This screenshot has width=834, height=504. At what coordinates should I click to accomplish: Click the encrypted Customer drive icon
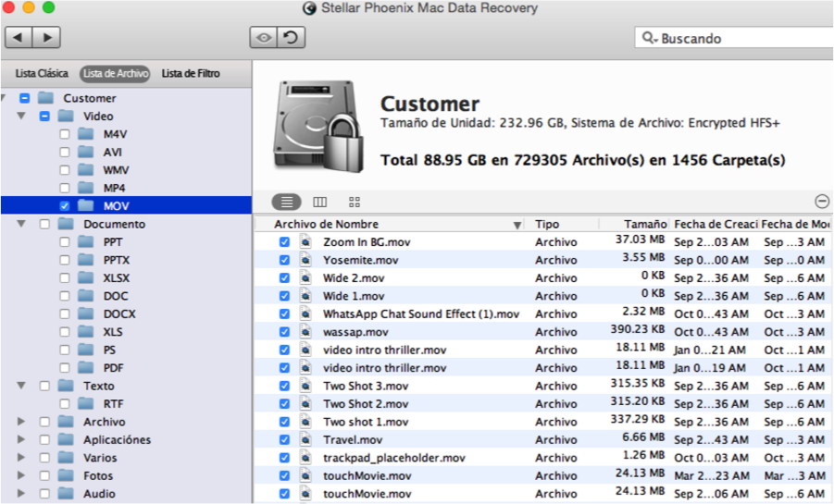point(318,127)
